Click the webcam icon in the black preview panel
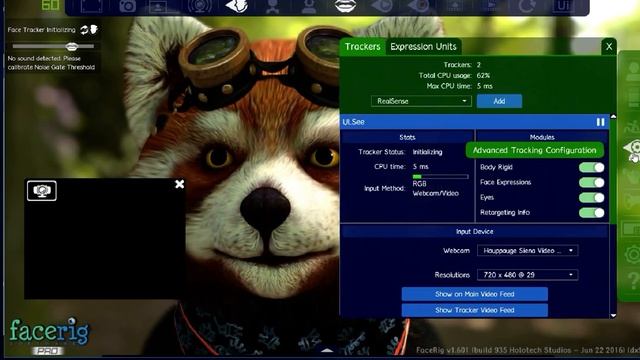This screenshot has height=360, width=640. click(x=42, y=191)
